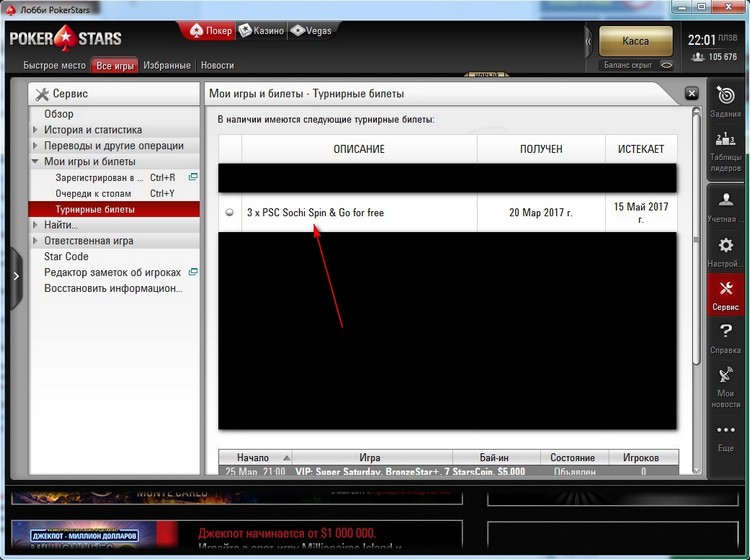The height and width of the screenshot is (560, 750).
Task: Click the ПОЛУЧЕН column header
Action: pyautogui.click(x=541, y=149)
